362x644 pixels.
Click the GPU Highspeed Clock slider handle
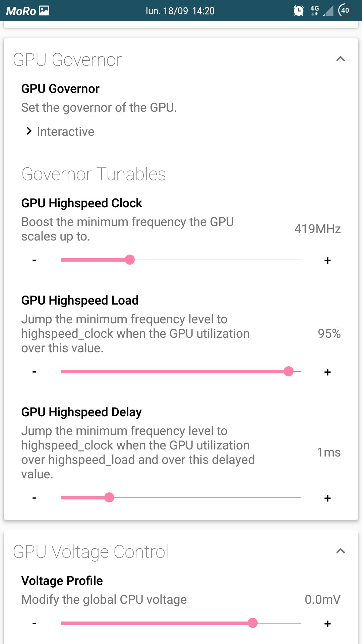point(130,260)
